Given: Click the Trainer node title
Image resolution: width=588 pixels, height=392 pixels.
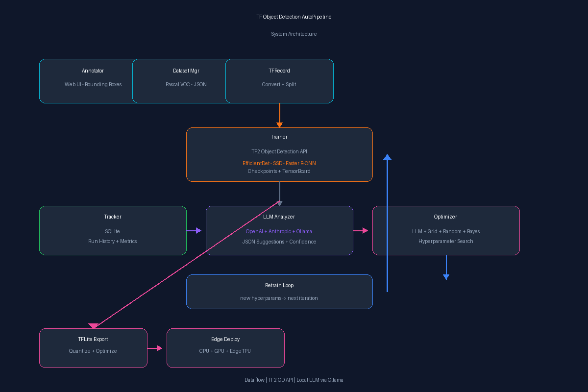Looking at the screenshot, I should pos(279,137).
